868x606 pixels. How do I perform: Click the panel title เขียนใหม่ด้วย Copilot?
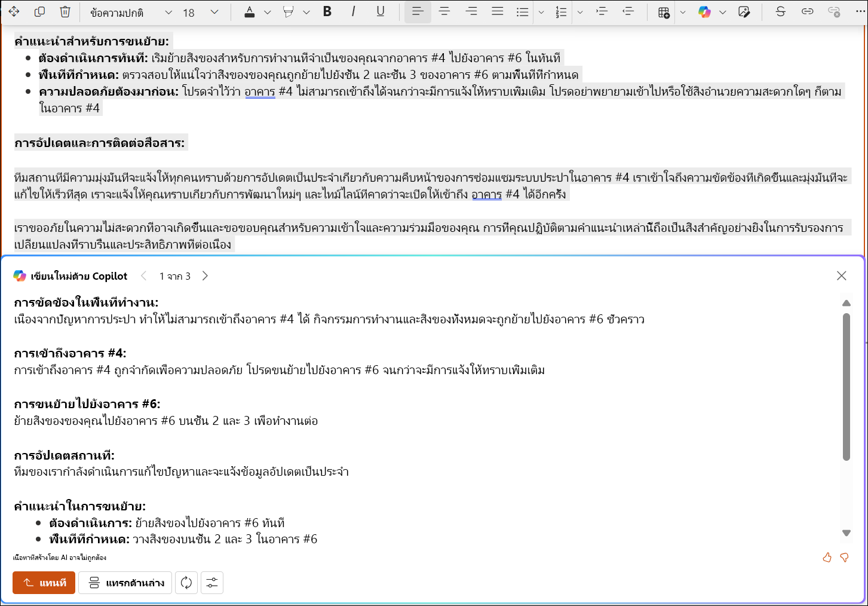79,276
